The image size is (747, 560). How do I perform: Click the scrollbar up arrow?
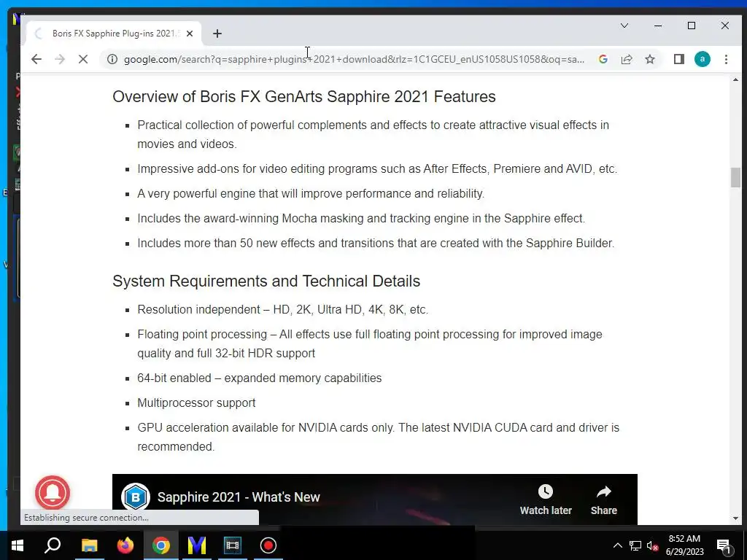(x=735, y=80)
